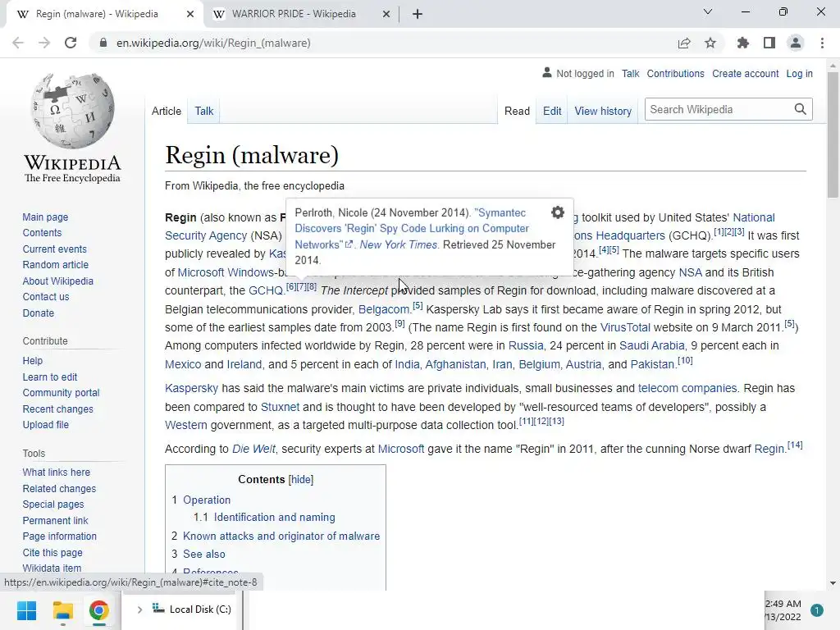Open the Talk tab of the article

coord(204,111)
